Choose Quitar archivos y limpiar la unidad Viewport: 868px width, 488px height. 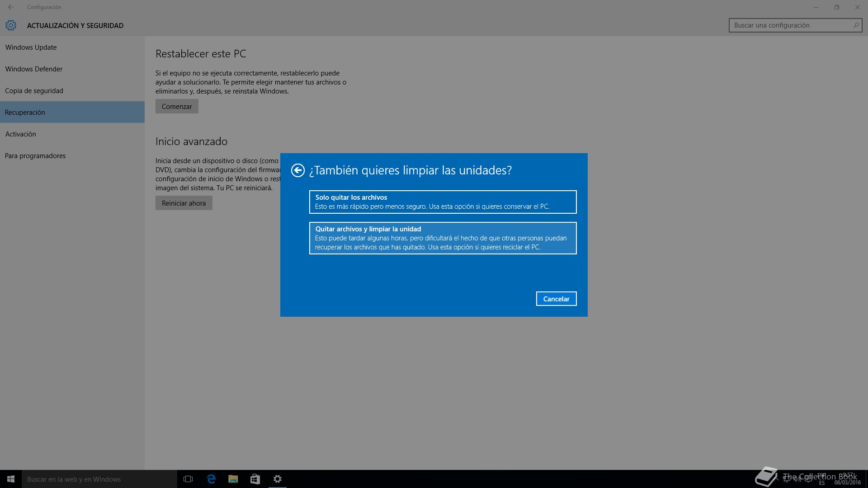443,238
